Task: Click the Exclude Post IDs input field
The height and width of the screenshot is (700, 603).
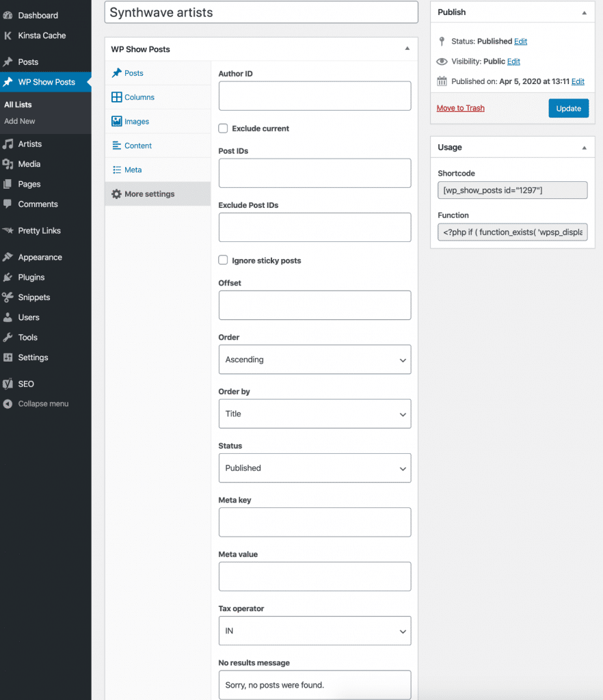Action: [314, 227]
